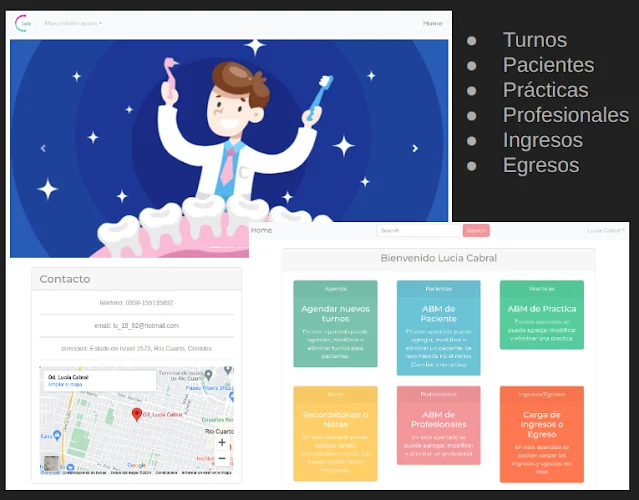This screenshot has height=500, width=639.
Task: Click the email lu_10_92@hotmail.com line
Action: 137,326
